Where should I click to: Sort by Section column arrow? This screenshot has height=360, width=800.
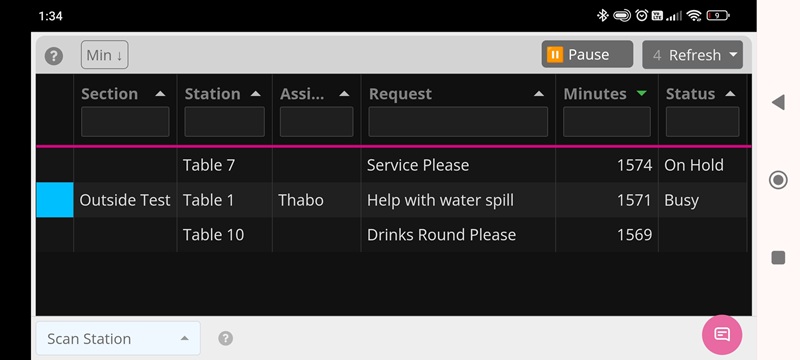point(160,94)
